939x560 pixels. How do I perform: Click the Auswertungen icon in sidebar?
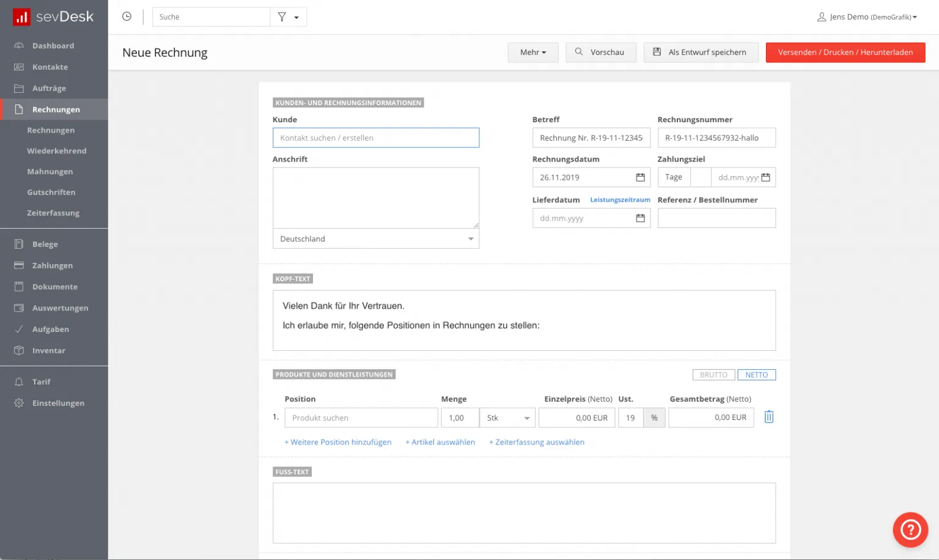[19, 308]
